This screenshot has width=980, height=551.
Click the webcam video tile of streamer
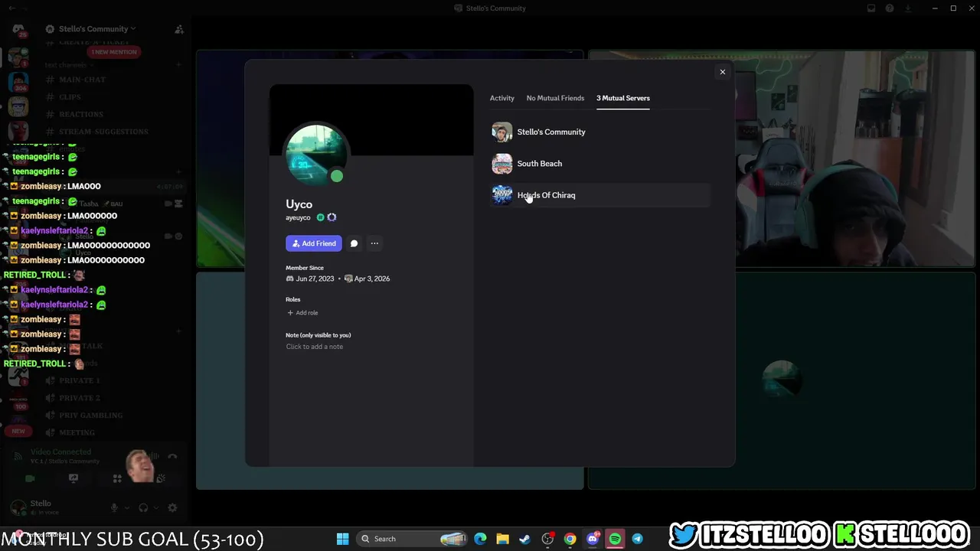tap(783, 159)
